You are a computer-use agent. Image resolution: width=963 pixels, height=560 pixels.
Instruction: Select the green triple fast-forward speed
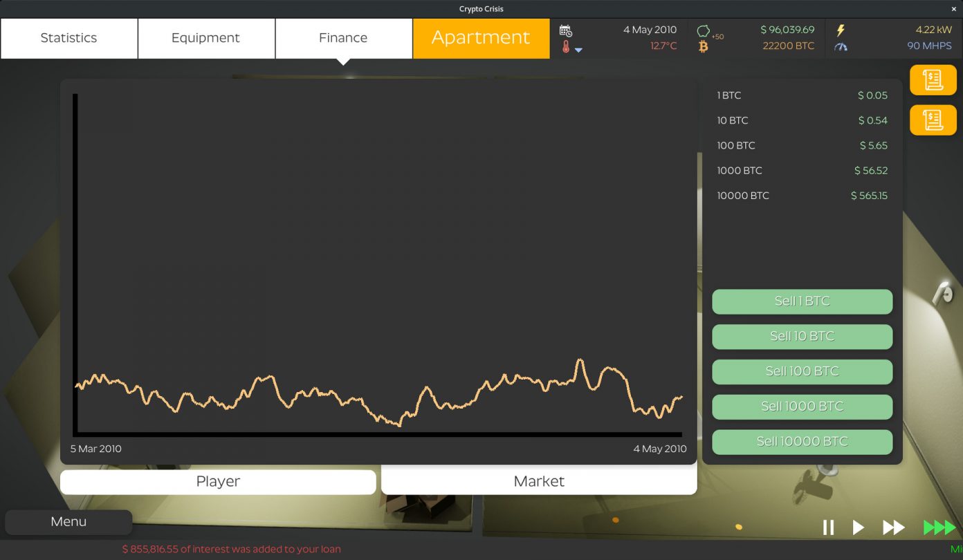point(939,528)
